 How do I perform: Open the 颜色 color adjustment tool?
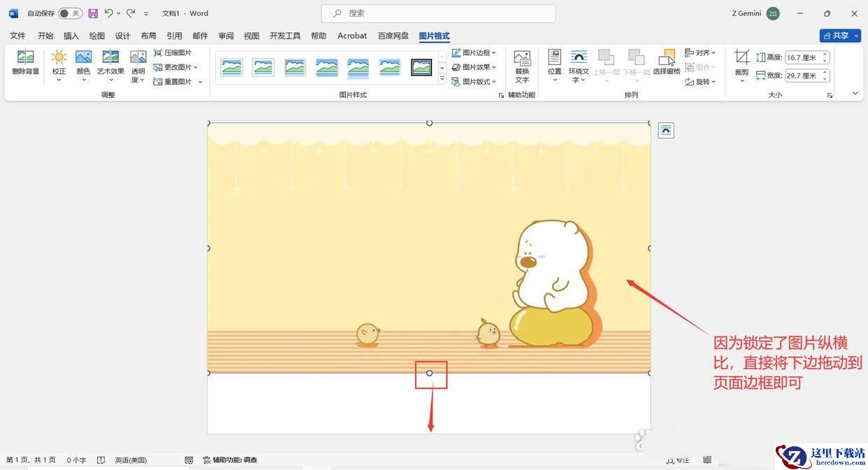click(83, 66)
